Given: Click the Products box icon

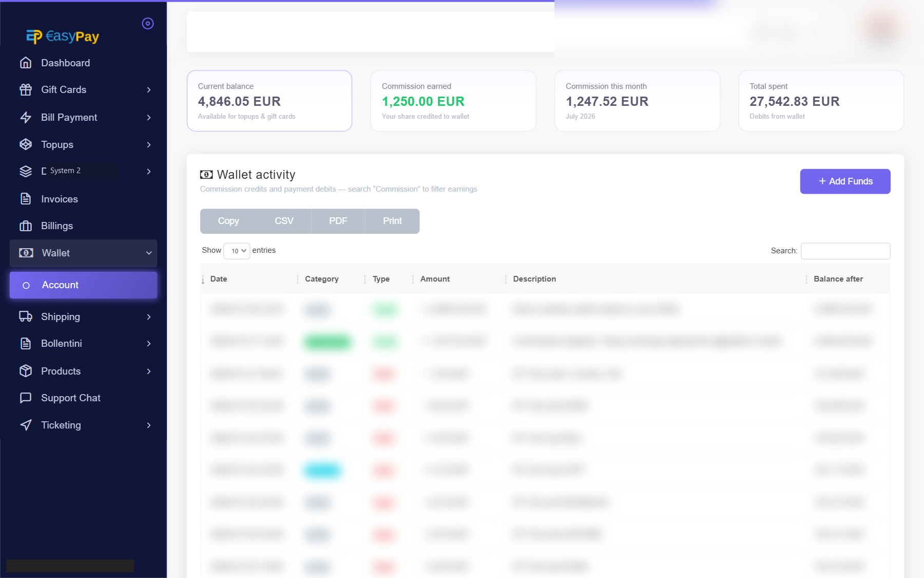Looking at the screenshot, I should pos(26,371).
